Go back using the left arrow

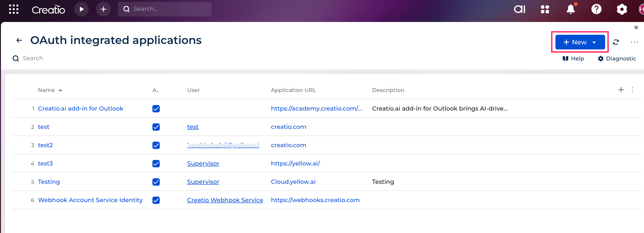click(x=19, y=40)
